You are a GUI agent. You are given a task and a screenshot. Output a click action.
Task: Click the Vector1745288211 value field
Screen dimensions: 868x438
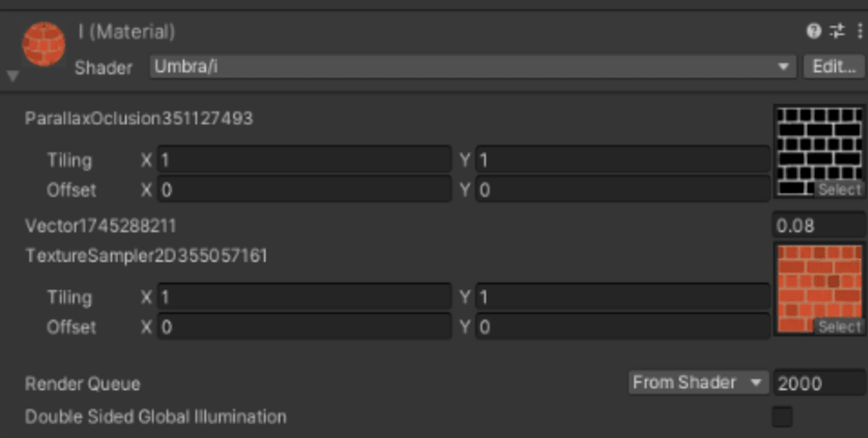pyautogui.click(x=818, y=226)
